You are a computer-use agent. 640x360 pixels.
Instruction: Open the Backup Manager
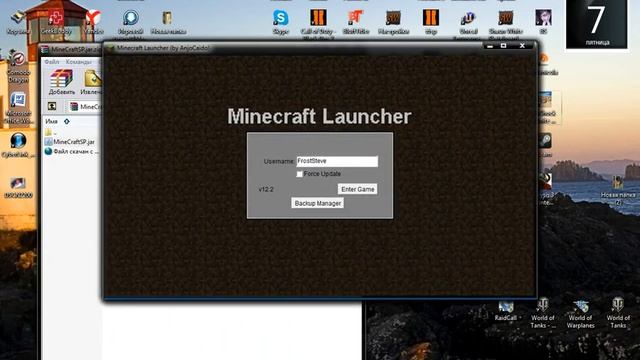[x=318, y=203]
